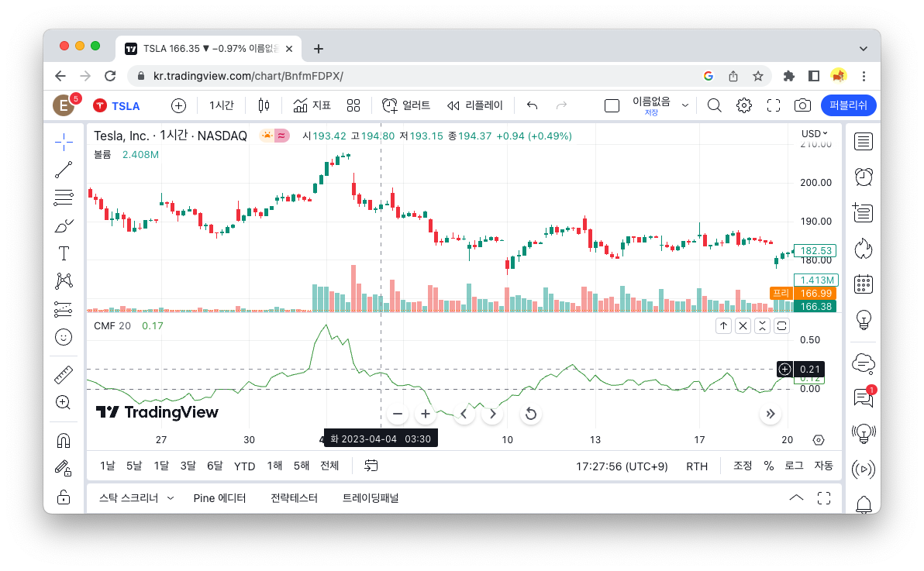Image resolution: width=924 pixels, height=571 pixels.
Task: Delete the CMF pane
Action: (x=743, y=326)
